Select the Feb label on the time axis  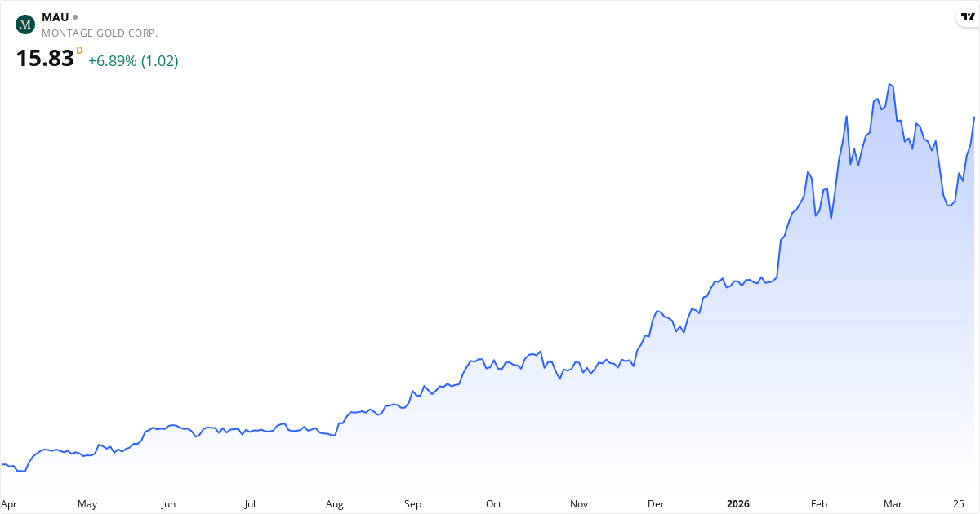[819, 504]
